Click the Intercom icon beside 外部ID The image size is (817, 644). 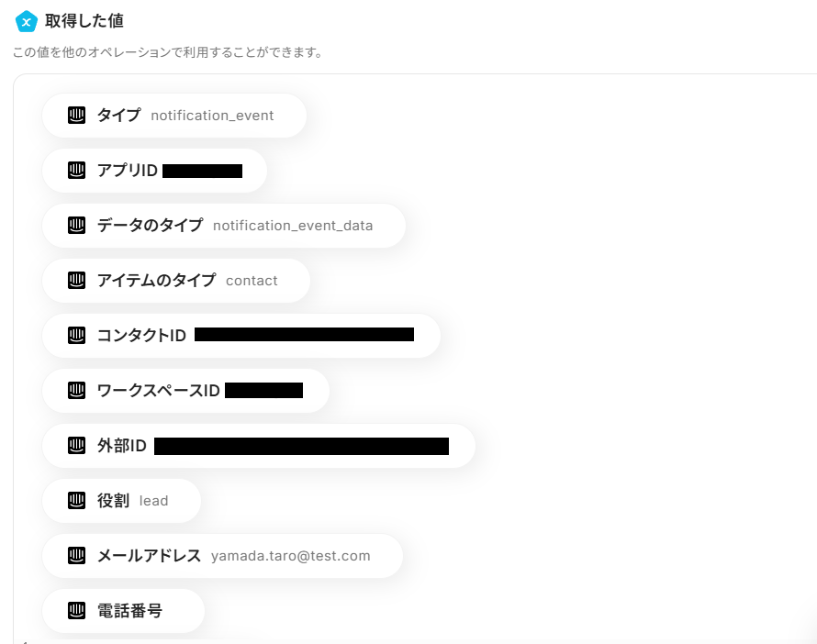click(x=77, y=446)
